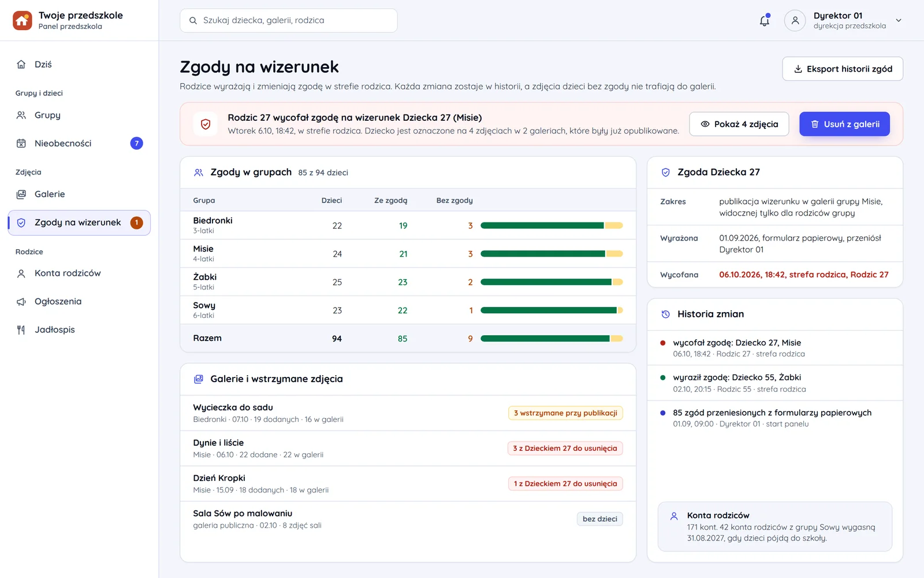The image size is (924, 578).
Task: Click Biedronki consent progress bar
Action: coord(552,225)
